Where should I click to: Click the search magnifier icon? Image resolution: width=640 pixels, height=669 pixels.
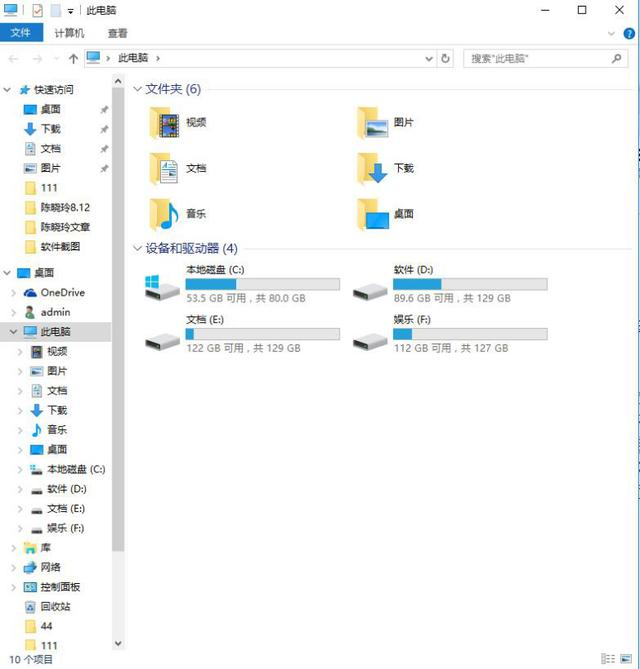(616, 58)
